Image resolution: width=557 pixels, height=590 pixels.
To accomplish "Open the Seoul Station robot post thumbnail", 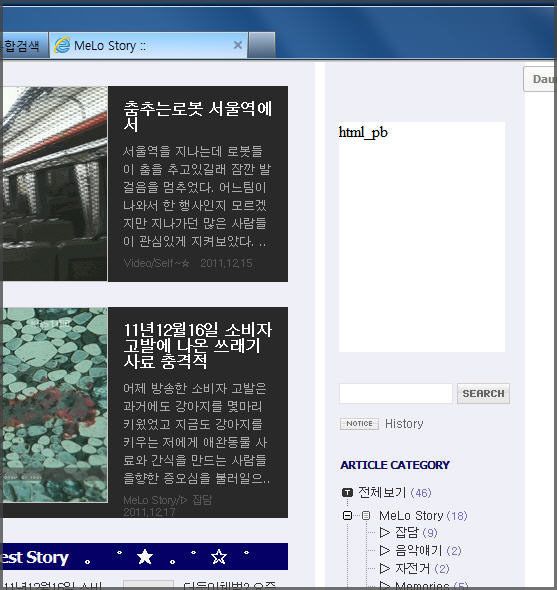I will click(54, 184).
